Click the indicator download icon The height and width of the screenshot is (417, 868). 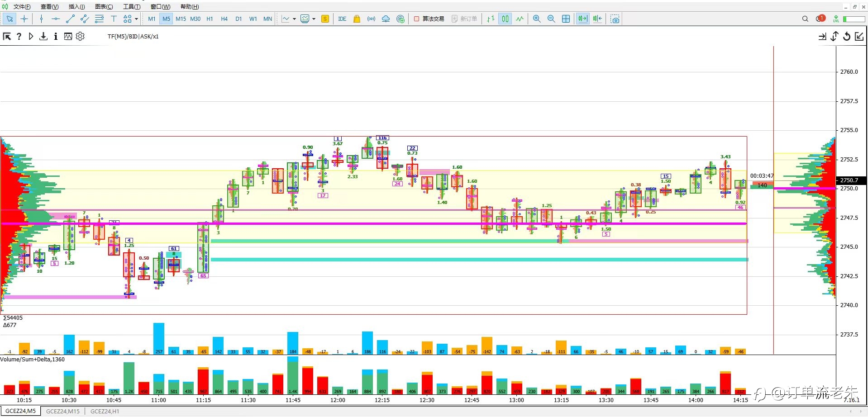43,37
